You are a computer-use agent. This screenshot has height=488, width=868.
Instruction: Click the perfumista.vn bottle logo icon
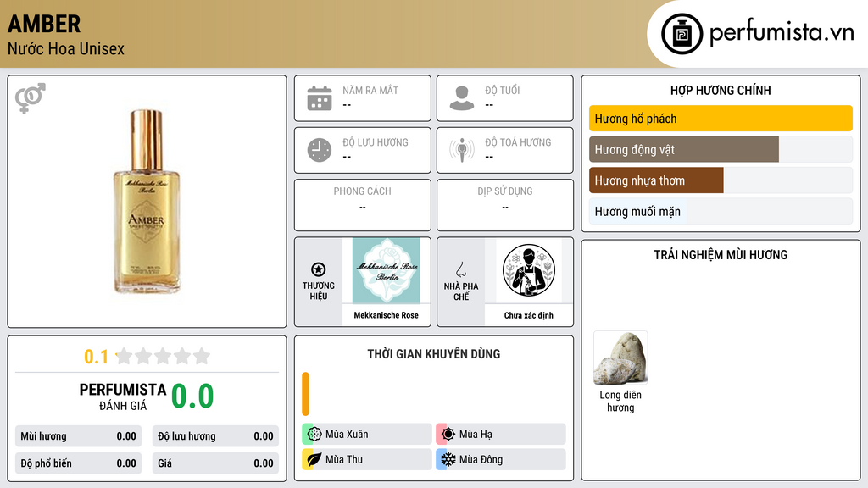click(682, 34)
